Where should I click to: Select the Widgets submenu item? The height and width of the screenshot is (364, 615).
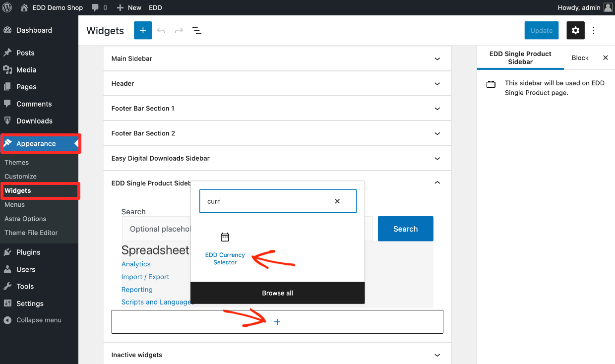[18, 190]
